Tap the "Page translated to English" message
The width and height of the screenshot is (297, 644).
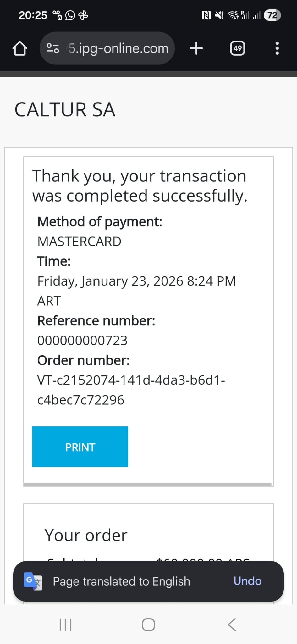121,581
